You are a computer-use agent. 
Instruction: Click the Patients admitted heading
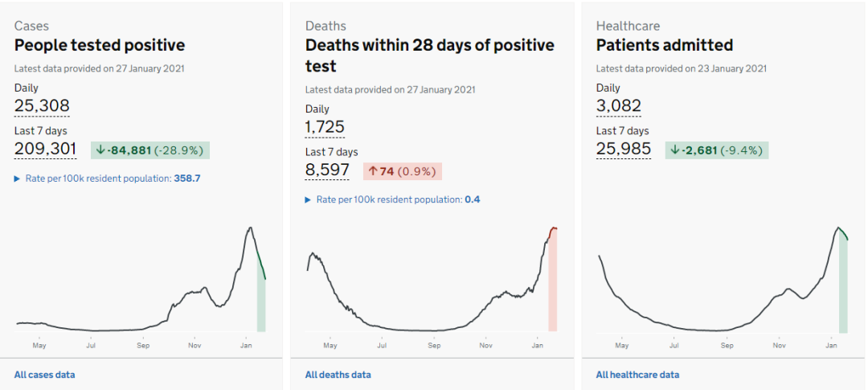[664, 45]
